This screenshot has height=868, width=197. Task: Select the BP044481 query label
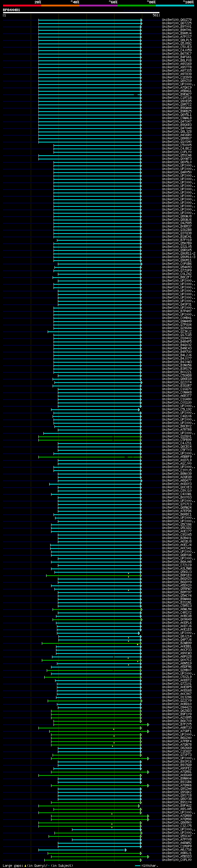[11, 10]
